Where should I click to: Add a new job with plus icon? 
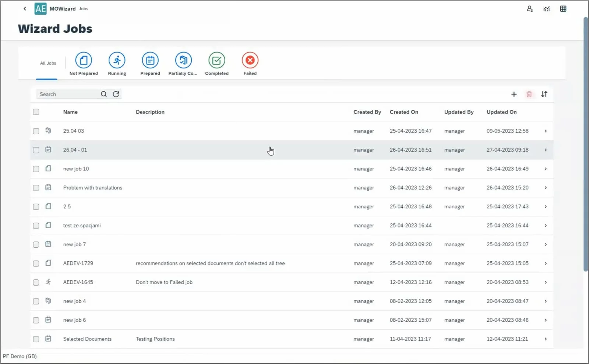[514, 94]
